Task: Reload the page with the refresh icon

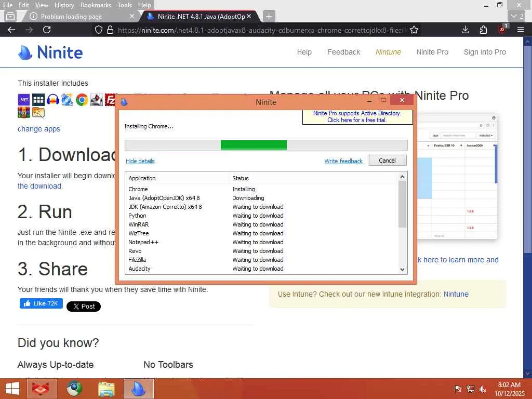Action: coord(47,30)
